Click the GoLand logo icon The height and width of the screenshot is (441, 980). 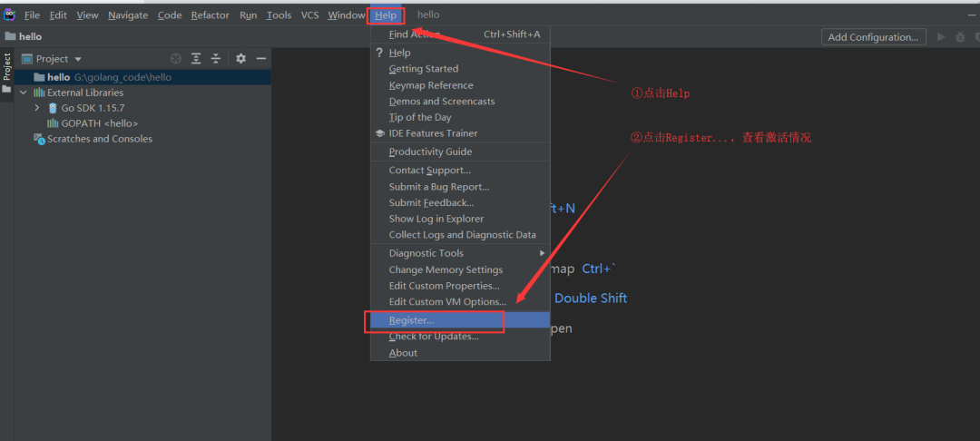click(9, 15)
